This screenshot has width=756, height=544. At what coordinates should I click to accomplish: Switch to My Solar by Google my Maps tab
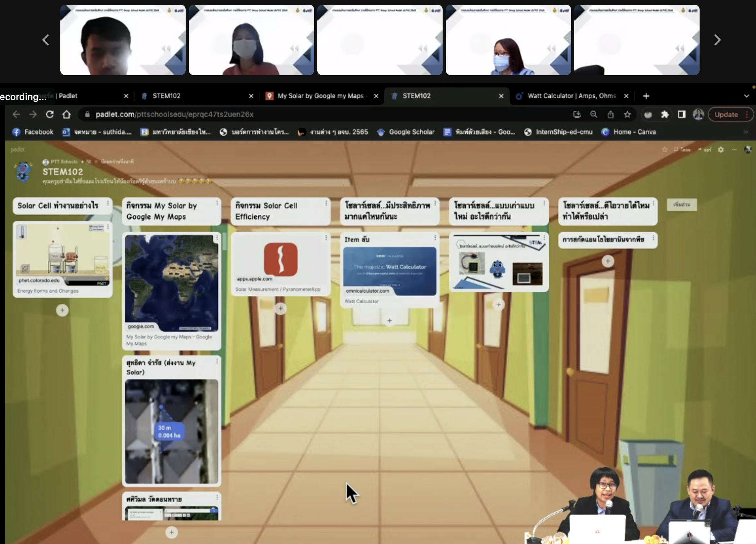click(320, 96)
